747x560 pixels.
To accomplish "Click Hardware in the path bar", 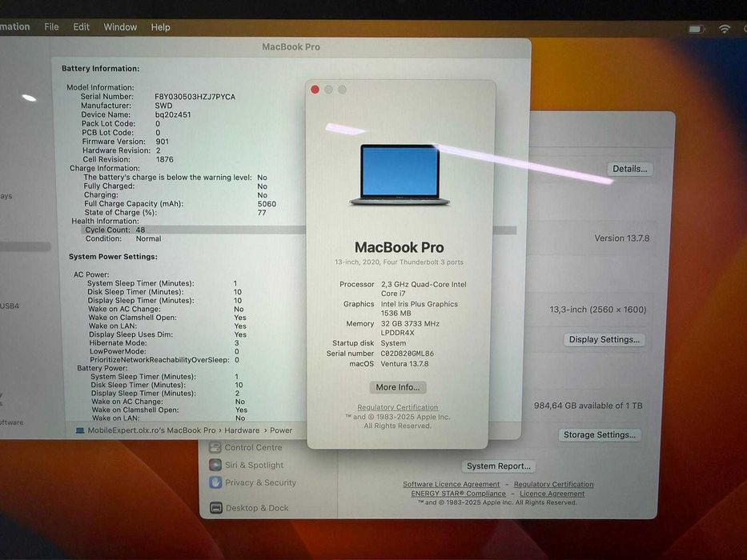I will tap(242, 430).
